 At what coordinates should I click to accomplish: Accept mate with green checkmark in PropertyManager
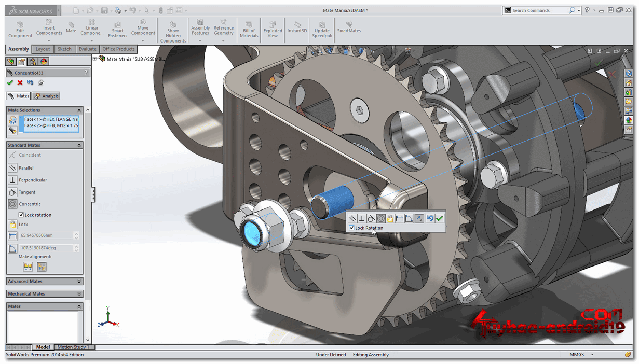pos(10,82)
